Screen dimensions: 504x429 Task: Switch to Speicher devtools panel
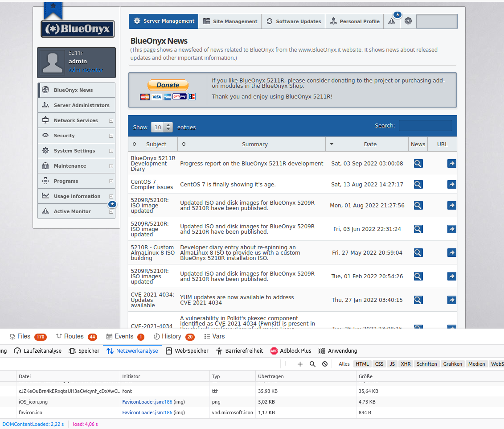pyautogui.click(x=84, y=351)
